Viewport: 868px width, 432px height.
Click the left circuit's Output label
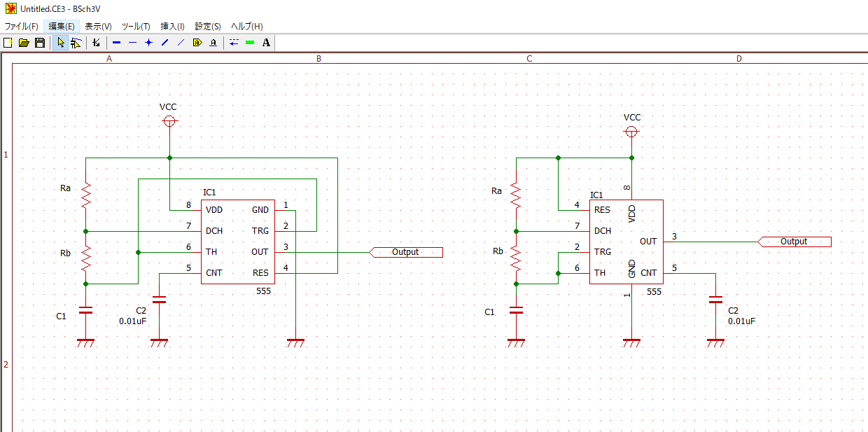(406, 251)
